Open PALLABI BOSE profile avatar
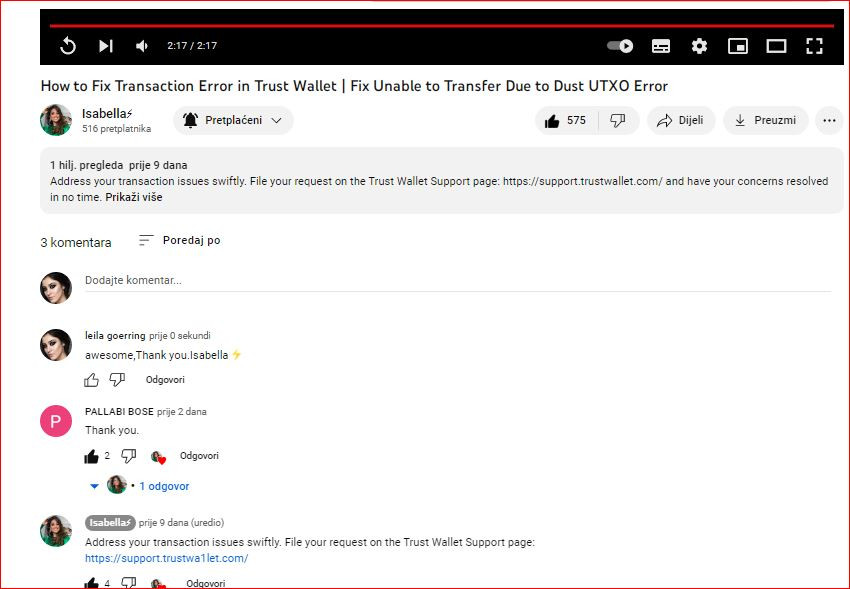 point(56,421)
